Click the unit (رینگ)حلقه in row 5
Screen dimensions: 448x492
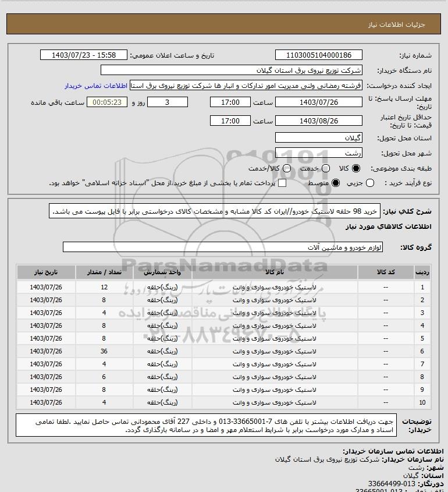(162, 338)
